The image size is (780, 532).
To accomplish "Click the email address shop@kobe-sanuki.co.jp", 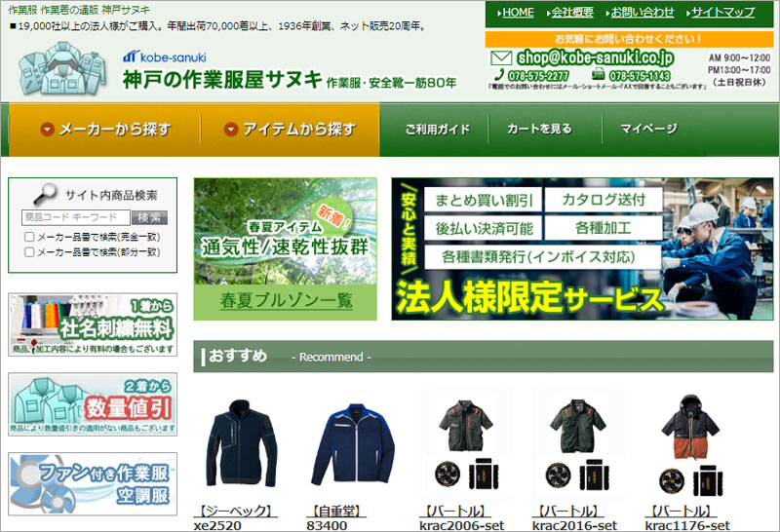I will [596, 58].
